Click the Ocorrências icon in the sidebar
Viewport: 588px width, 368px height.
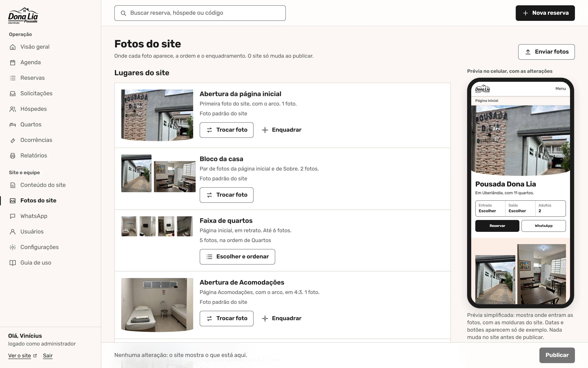tap(13, 140)
